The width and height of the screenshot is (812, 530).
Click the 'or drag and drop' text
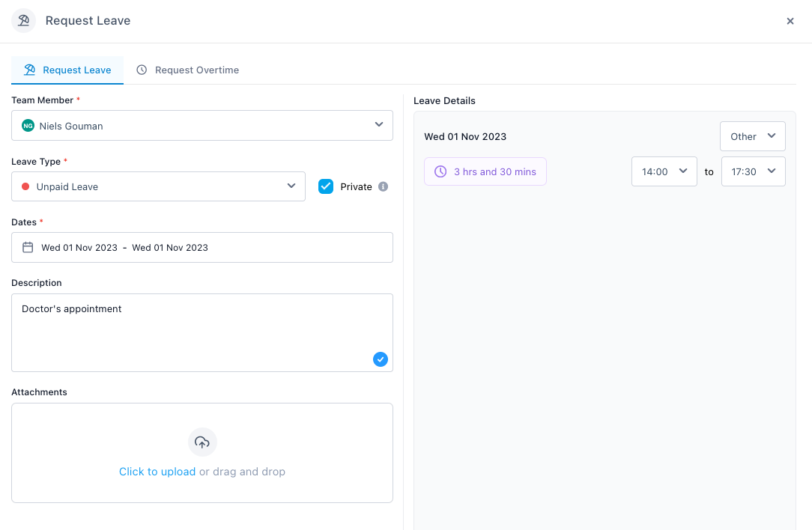point(243,472)
